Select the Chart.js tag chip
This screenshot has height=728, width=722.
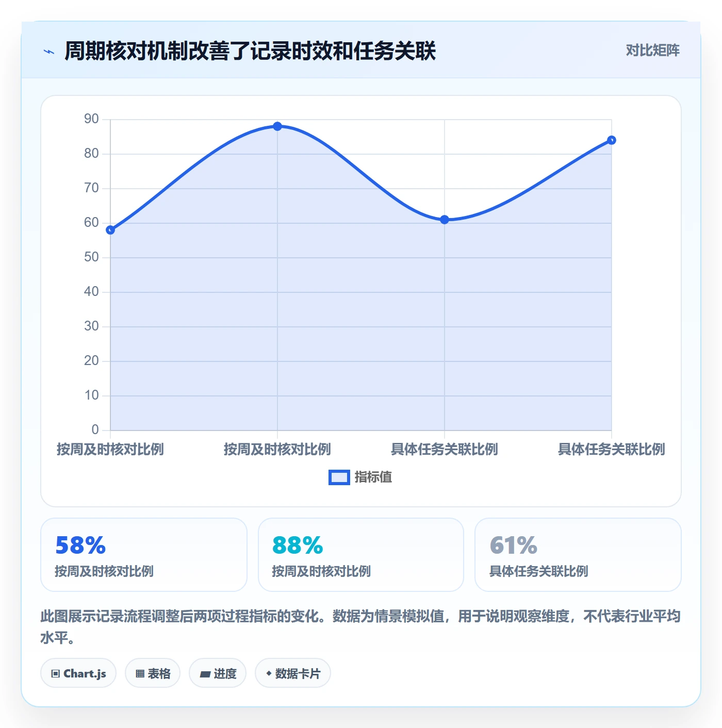pos(78,673)
